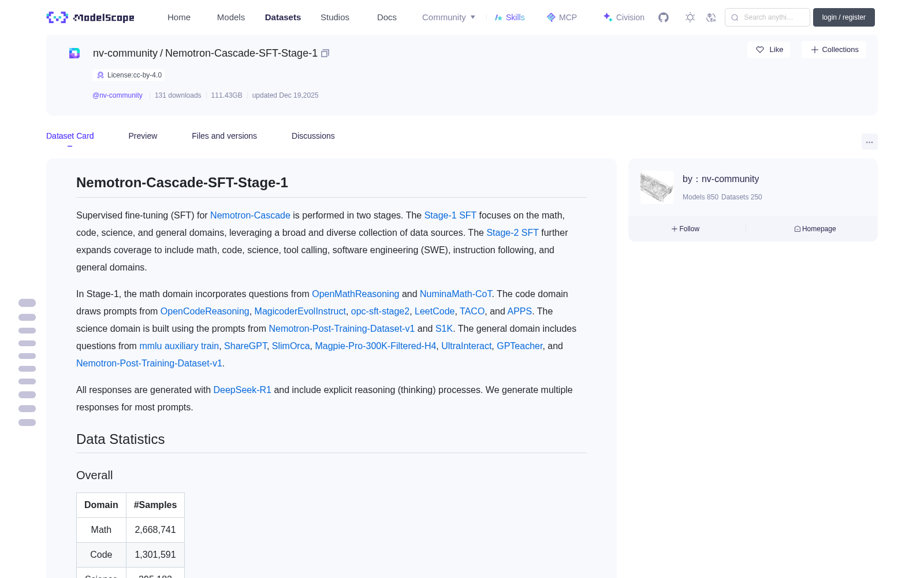Click the dataset cube avatar icon

(x=74, y=53)
